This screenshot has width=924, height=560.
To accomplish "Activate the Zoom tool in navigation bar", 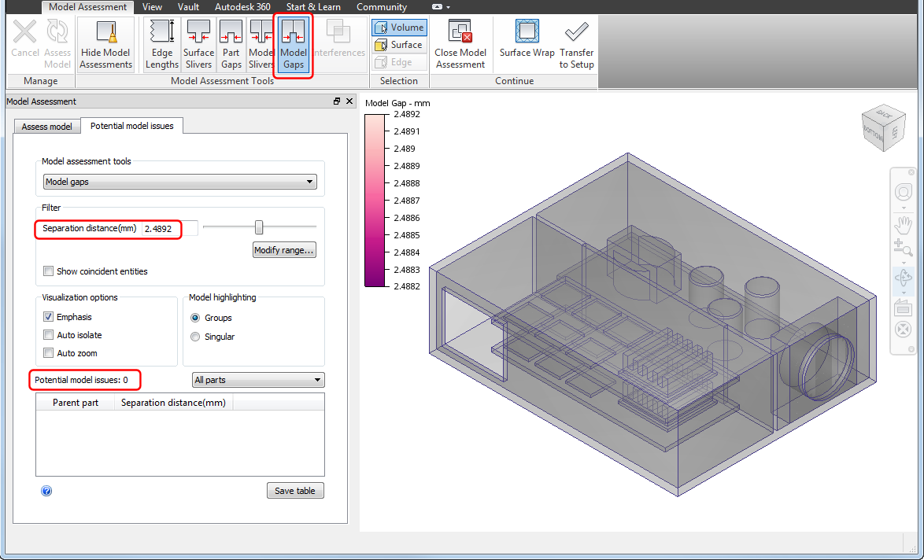I will click(x=904, y=248).
